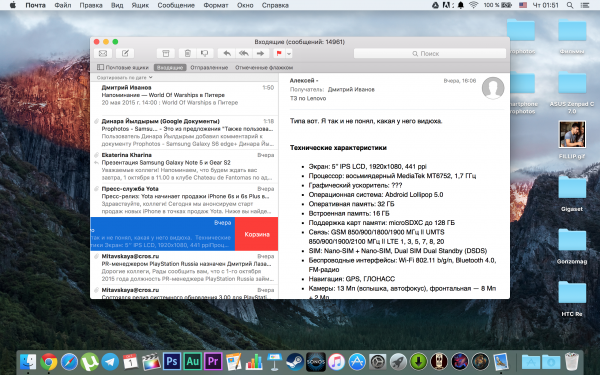The width and height of the screenshot is (600, 375).
Task: Open the Дмитрий Иванов World Of Warships email
Action: [x=184, y=95]
